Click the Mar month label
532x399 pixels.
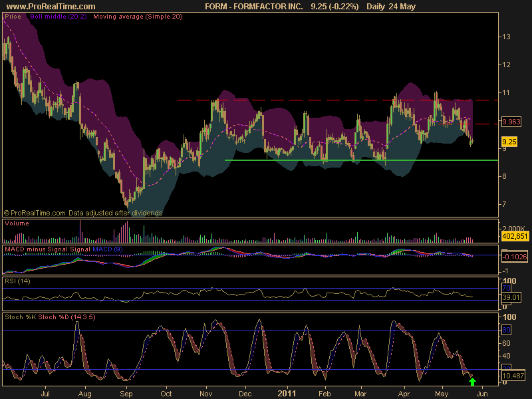pyautogui.click(x=360, y=394)
